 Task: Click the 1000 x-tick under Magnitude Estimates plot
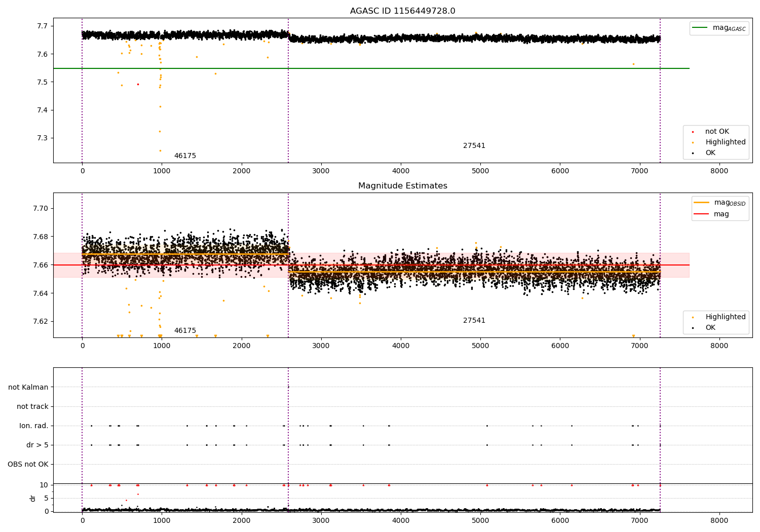pos(162,346)
